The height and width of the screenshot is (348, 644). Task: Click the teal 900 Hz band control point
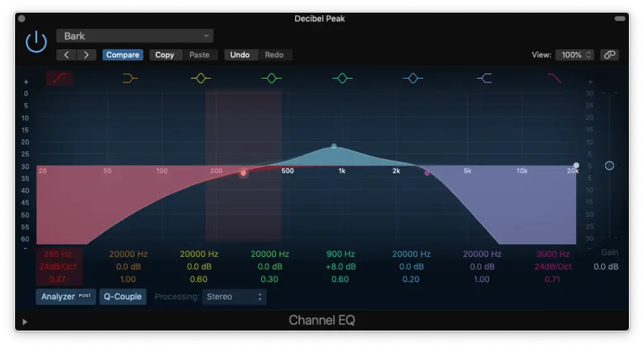334,146
